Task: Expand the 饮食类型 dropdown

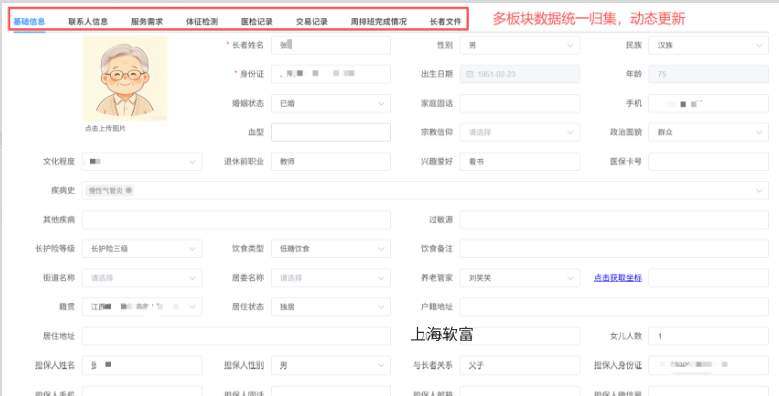Action: pos(331,248)
